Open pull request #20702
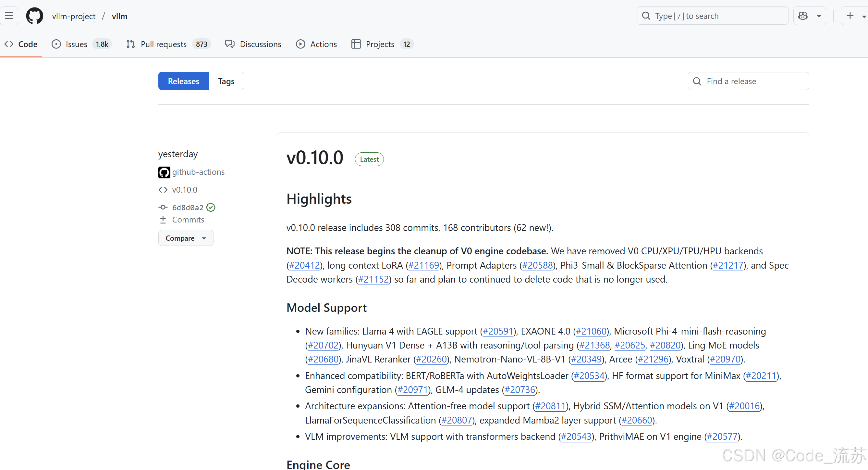Viewport: 868px width, 470px height. pos(324,346)
